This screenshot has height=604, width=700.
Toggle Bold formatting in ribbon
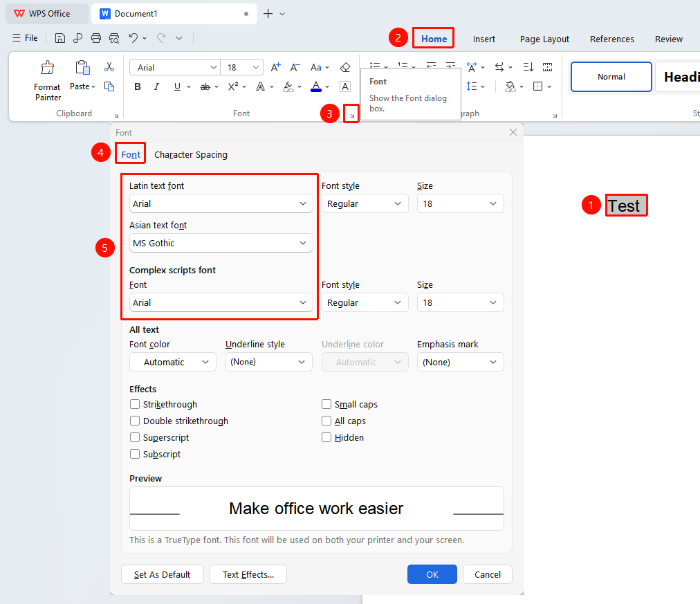point(138,86)
